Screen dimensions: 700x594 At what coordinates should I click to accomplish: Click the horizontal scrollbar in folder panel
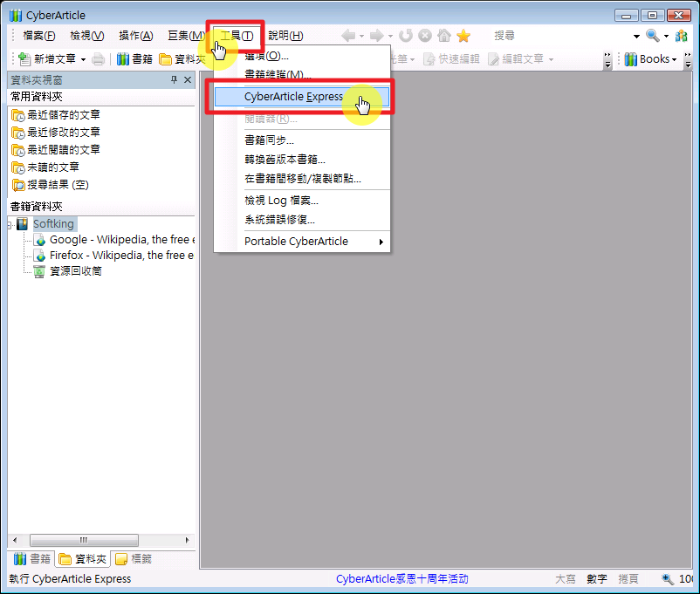pos(84,540)
